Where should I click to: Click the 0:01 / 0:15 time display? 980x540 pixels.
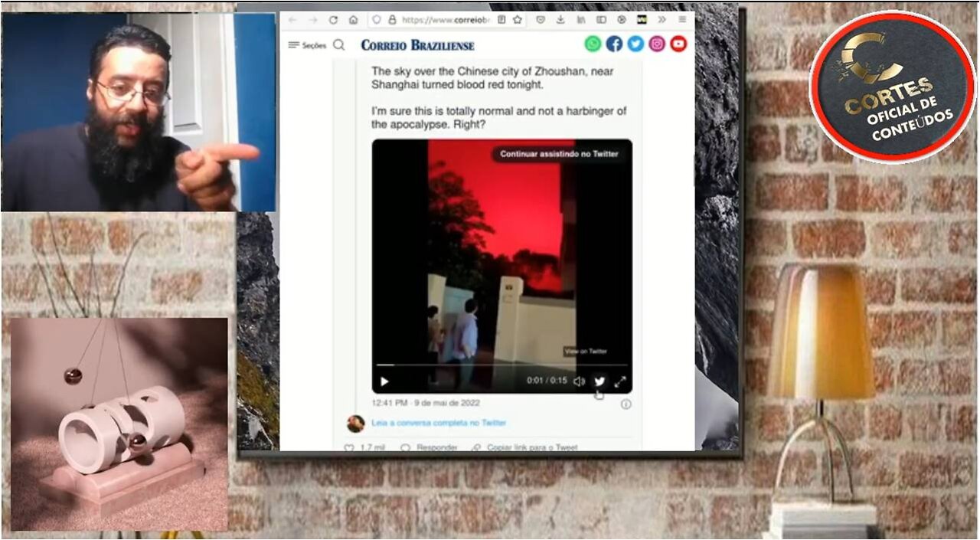[x=547, y=381]
